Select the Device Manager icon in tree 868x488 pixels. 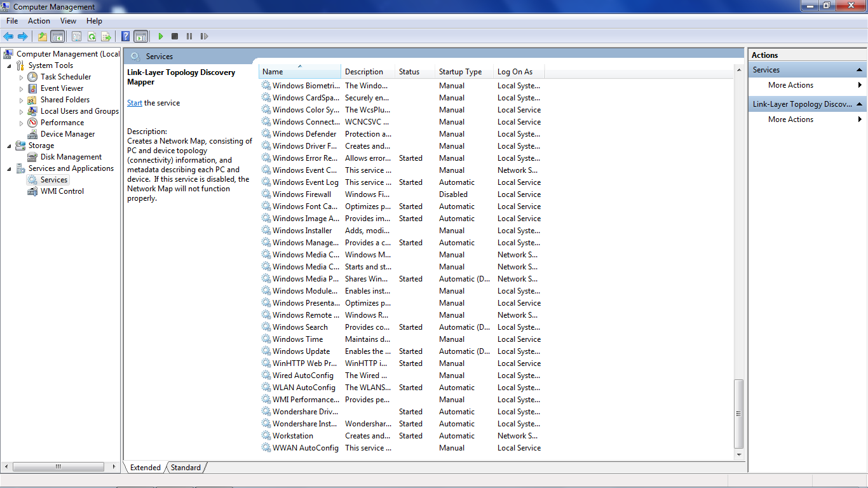click(x=32, y=134)
